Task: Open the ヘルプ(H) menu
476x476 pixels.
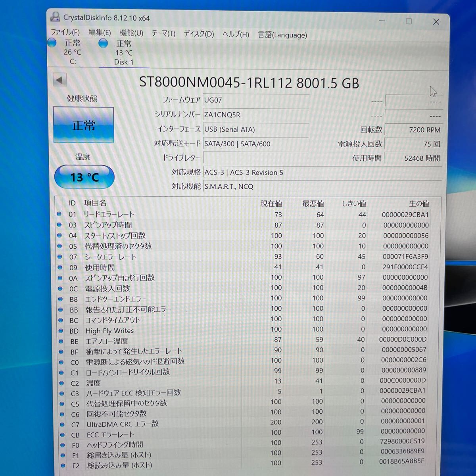Action: pyautogui.click(x=236, y=34)
